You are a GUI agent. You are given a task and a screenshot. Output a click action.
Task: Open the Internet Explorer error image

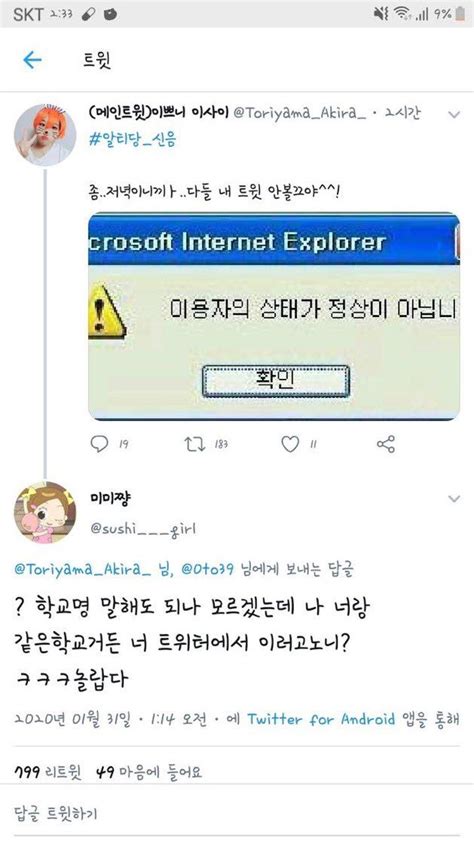(x=274, y=316)
